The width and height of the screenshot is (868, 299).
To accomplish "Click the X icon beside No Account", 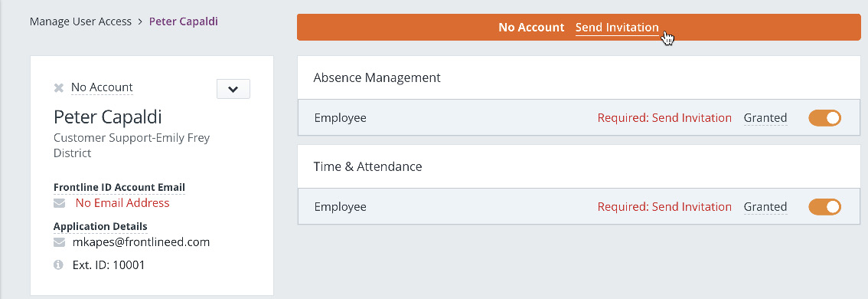I will pyautogui.click(x=59, y=87).
